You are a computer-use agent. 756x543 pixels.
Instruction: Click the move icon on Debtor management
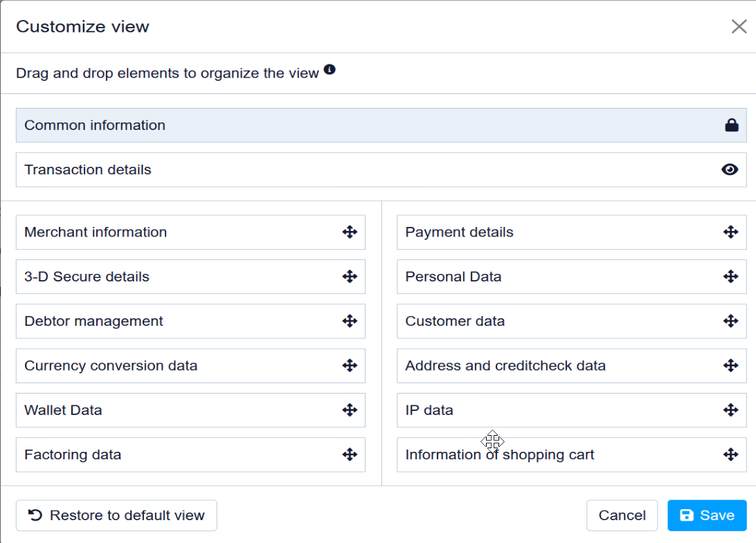[x=350, y=321]
